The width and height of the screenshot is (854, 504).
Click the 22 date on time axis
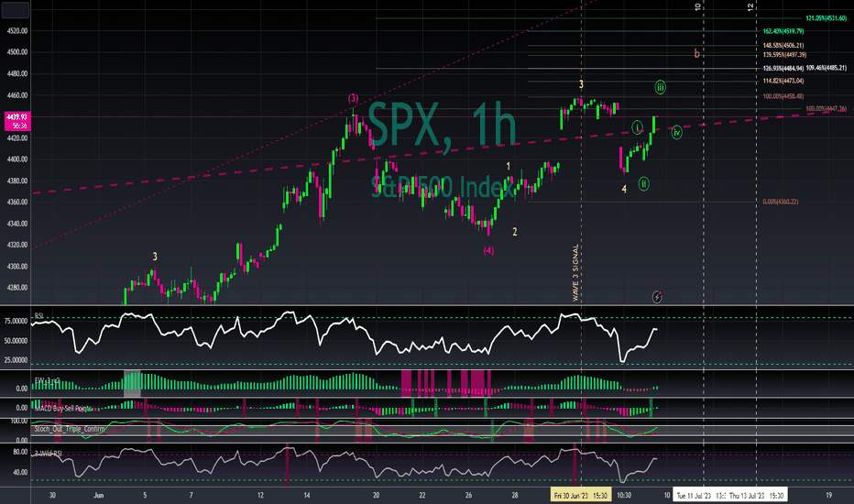click(422, 495)
